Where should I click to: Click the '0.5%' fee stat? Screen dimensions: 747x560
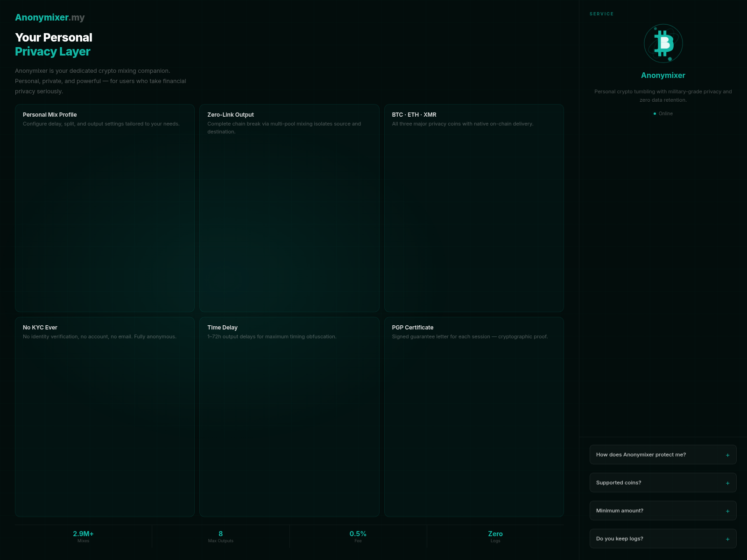(358, 534)
